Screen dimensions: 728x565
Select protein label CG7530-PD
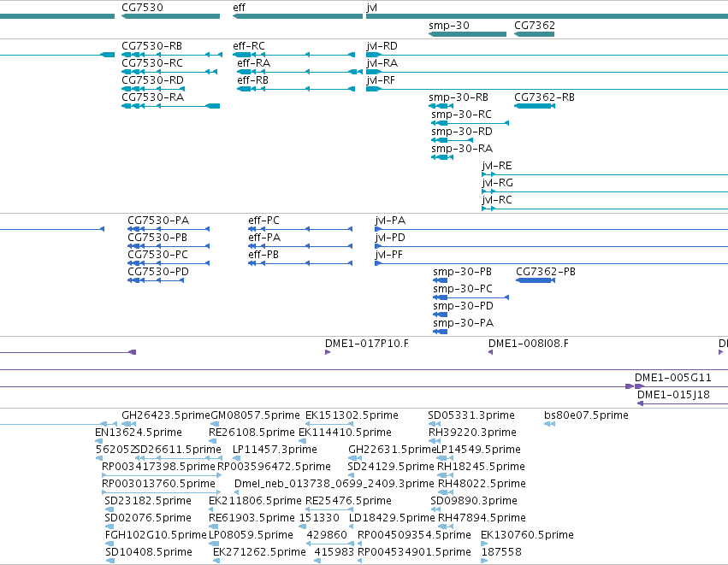coord(158,272)
